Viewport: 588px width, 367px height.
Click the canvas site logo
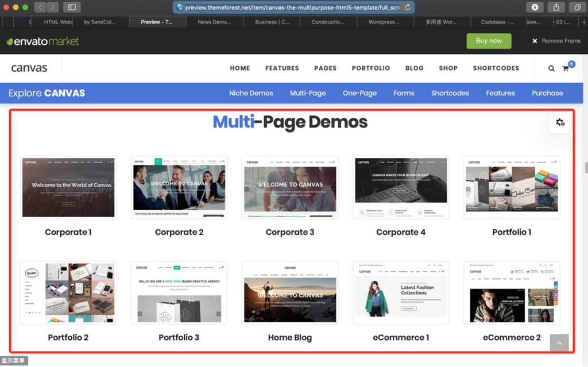click(x=29, y=68)
